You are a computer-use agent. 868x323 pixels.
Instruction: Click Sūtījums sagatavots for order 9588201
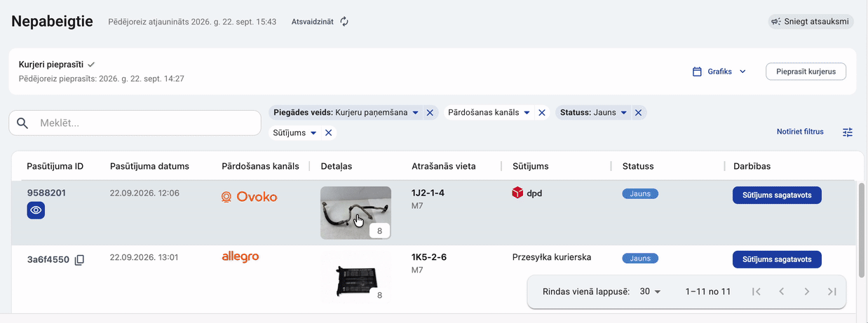point(777,195)
